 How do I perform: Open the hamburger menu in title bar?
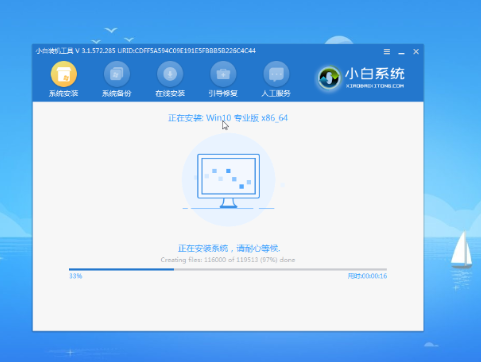(387, 52)
